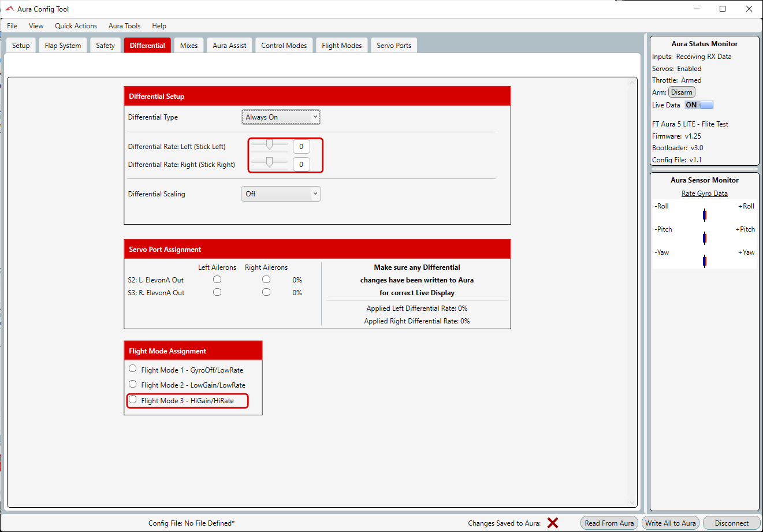763x532 pixels.
Task: Enable Right Ailerons for S3 R. ElevonA Out
Action: pos(266,292)
